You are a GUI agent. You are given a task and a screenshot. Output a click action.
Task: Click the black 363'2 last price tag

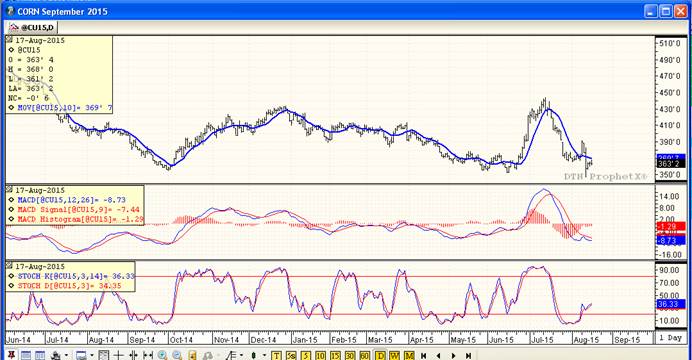tap(671, 164)
